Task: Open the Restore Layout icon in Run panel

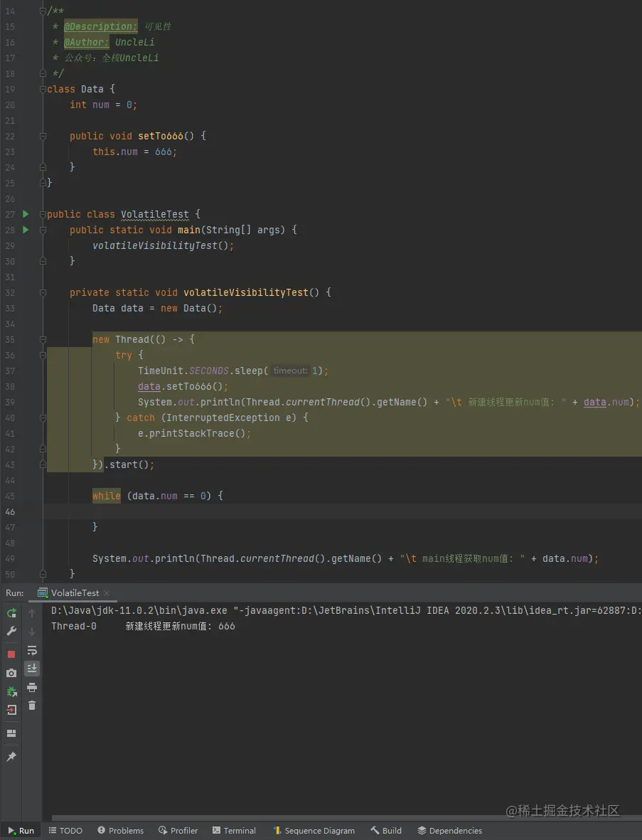Action: [11, 733]
